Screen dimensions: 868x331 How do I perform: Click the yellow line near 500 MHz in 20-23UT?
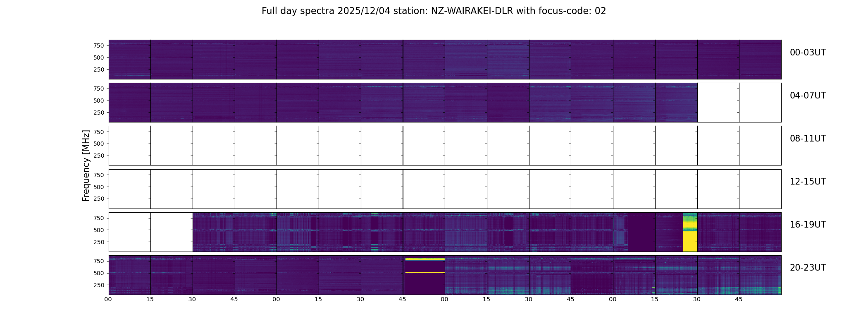point(425,273)
